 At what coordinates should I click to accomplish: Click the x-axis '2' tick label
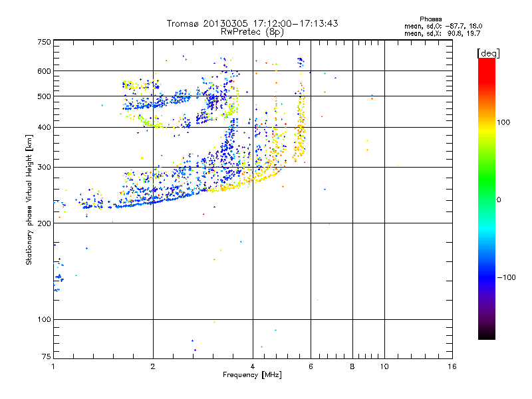[x=153, y=366]
